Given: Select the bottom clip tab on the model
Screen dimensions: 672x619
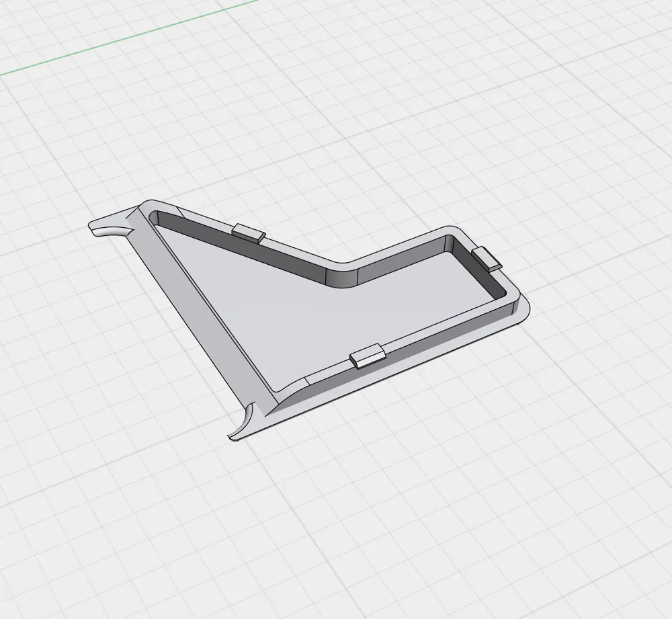Looking at the screenshot, I should 367,356.
